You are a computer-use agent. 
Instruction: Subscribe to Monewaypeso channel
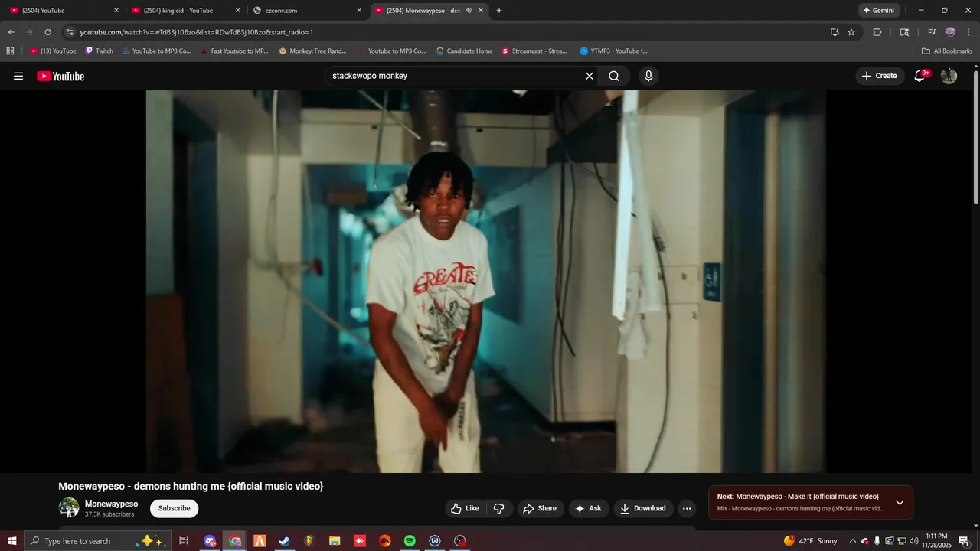click(x=175, y=508)
